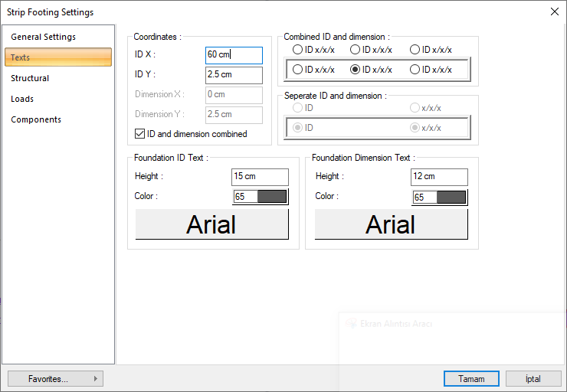Click the ID Y coordinate input field

[x=234, y=75]
